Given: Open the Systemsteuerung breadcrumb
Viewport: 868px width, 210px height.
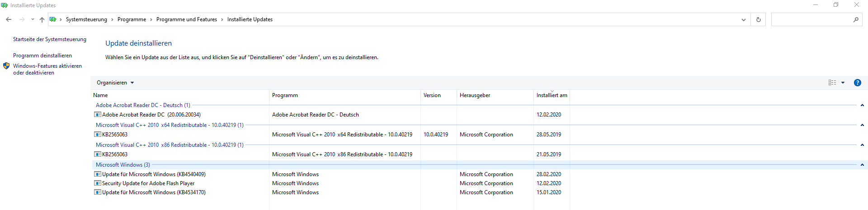Looking at the screenshot, I should (x=86, y=19).
